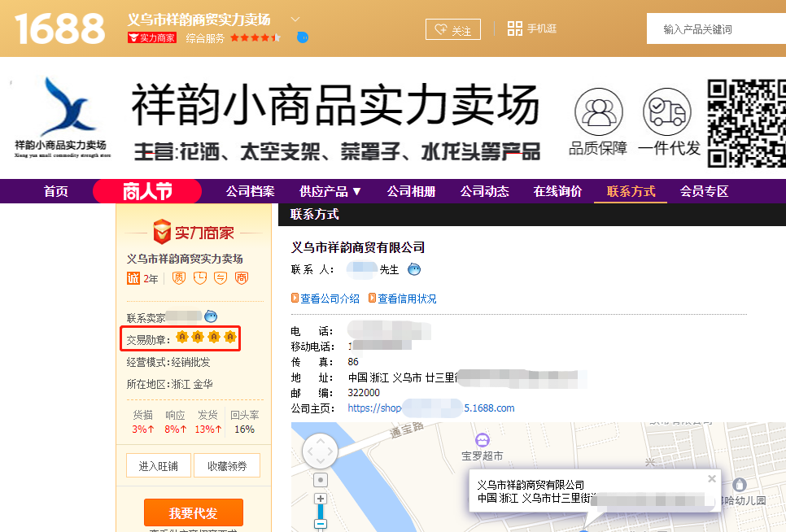Click the 品质保障 people icon
This screenshot has height=532, width=786.
click(x=599, y=112)
